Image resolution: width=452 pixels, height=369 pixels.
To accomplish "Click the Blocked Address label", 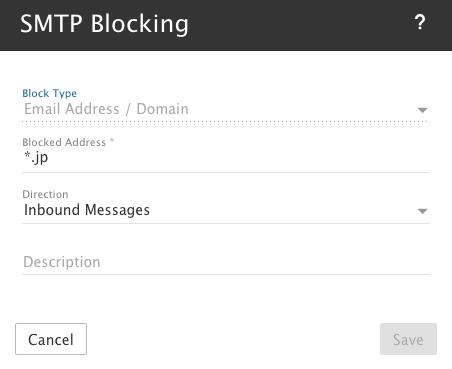I will click(x=64, y=142).
